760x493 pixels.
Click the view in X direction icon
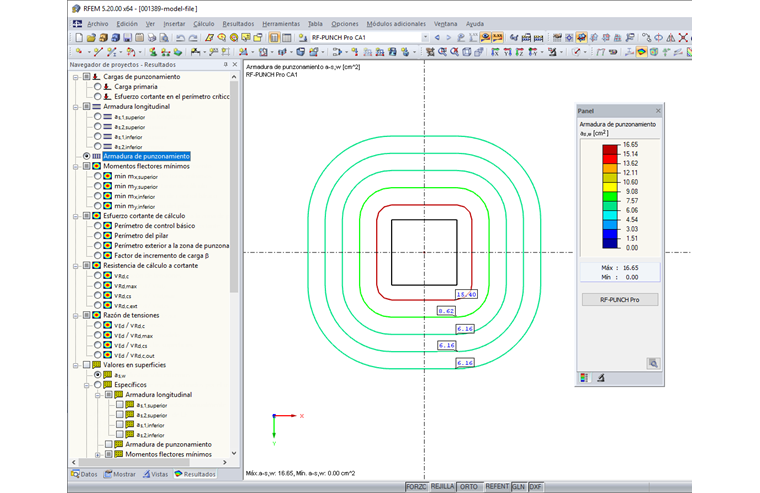click(495, 52)
